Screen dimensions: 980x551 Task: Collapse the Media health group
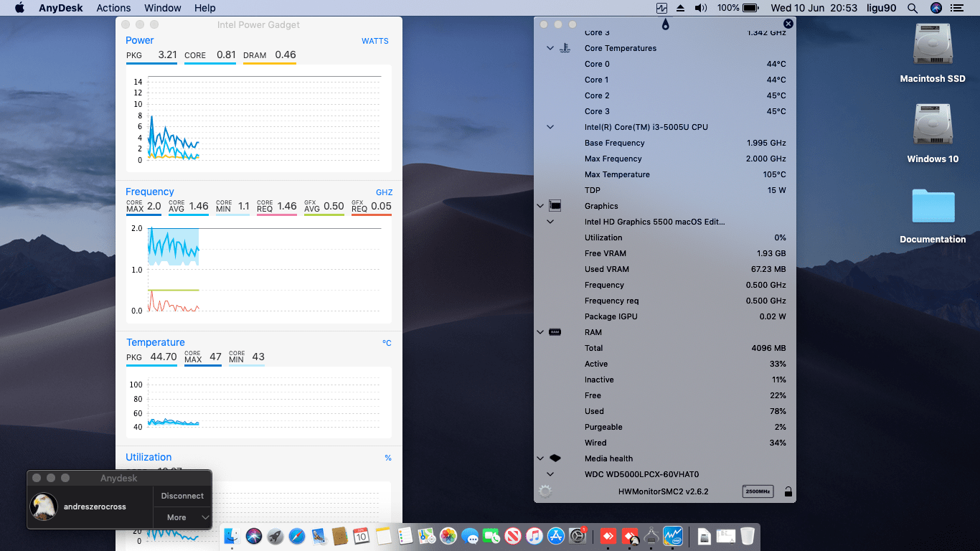(x=540, y=458)
